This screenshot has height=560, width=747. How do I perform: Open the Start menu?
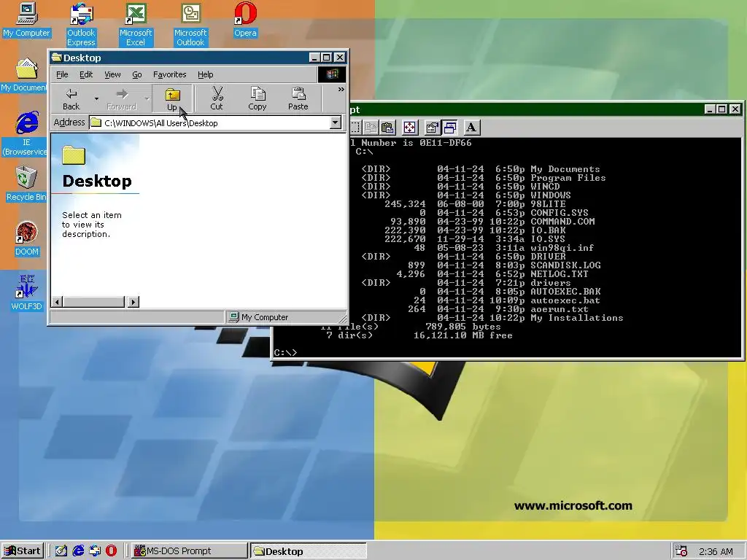click(x=23, y=551)
